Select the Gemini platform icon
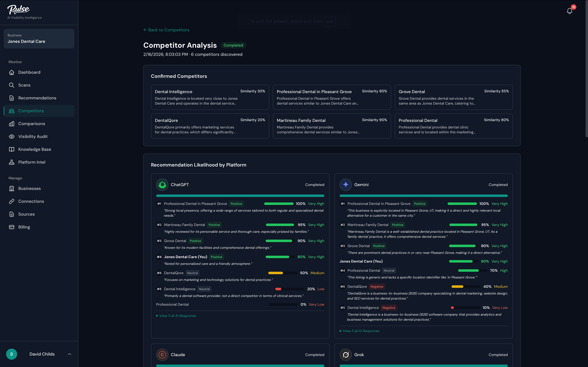This screenshot has height=367, width=588. click(x=345, y=184)
